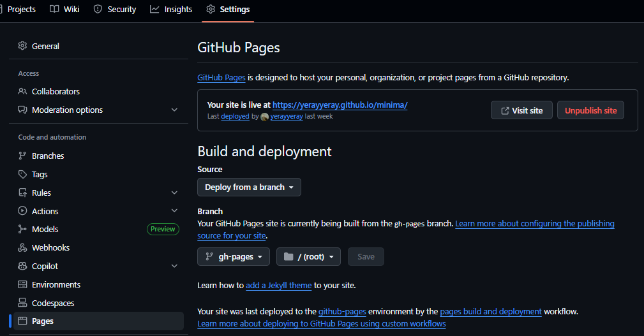Click the Branches git-branch icon in sidebar
Image resolution: width=644 pixels, height=336 pixels.
22,156
